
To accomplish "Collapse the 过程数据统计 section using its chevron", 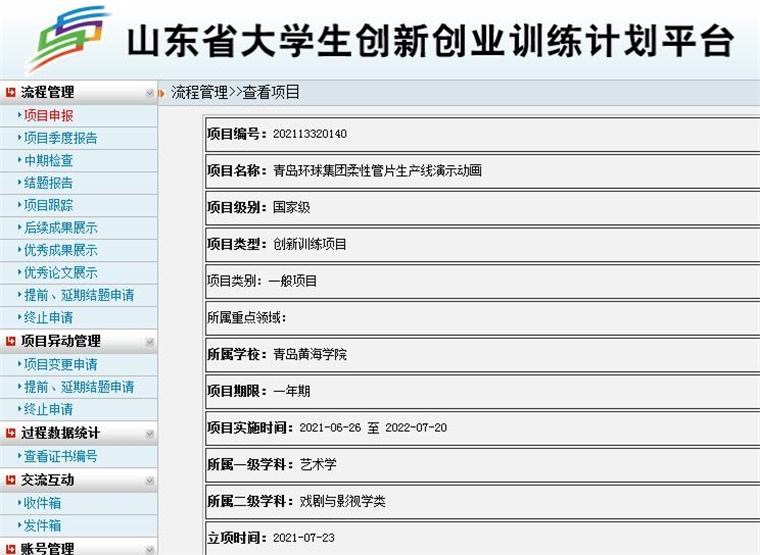I will (x=149, y=434).
